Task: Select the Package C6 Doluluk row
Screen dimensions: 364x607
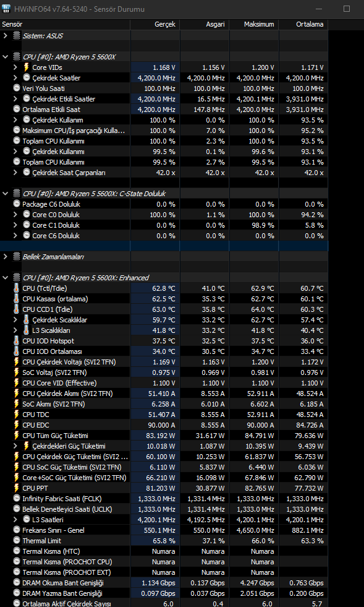Action: pyautogui.click(x=164, y=204)
